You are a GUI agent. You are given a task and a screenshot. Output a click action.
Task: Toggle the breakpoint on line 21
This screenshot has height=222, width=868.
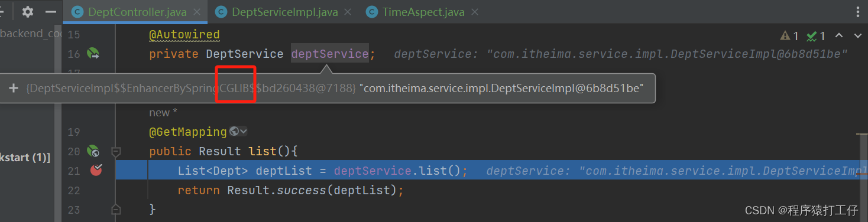[x=96, y=171]
